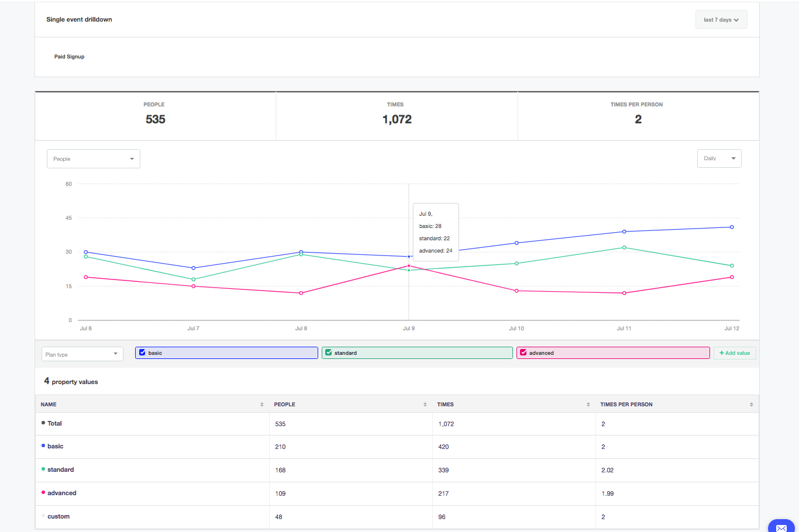Image resolution: width=799 pixels, height=532 pixels.
Task: Click the sort icon on the NAME column
Action: (x=261, y=404)
